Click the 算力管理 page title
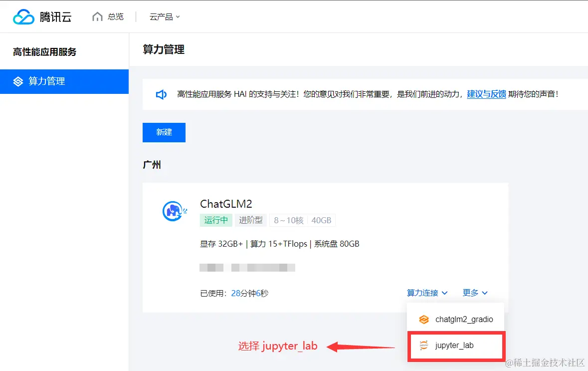 click(164, 49)
